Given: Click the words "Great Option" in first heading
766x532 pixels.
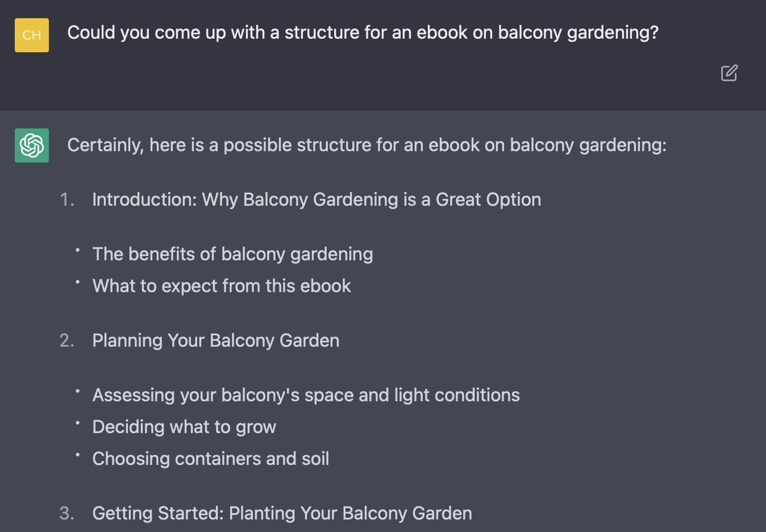Looking at the screenshot, I should 488,199.
